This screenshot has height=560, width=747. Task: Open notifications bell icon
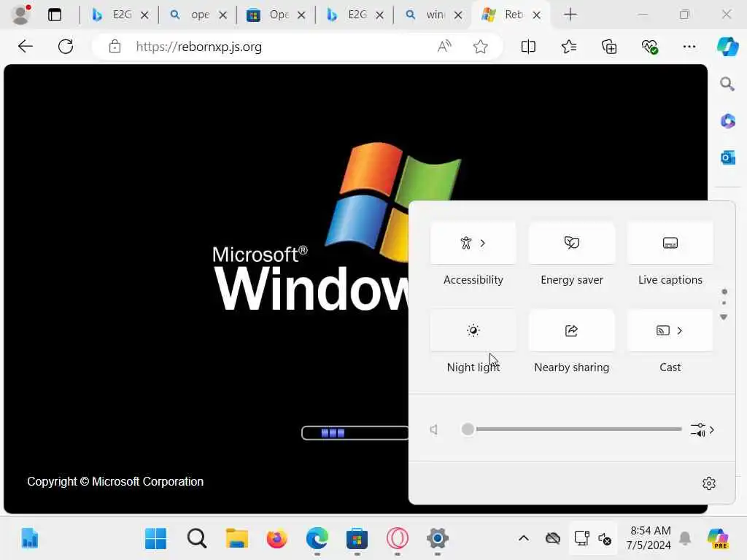685,539
